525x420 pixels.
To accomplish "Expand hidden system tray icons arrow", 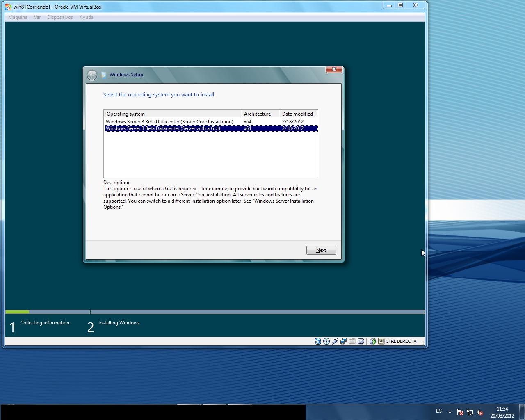I will tap(450, 412).
